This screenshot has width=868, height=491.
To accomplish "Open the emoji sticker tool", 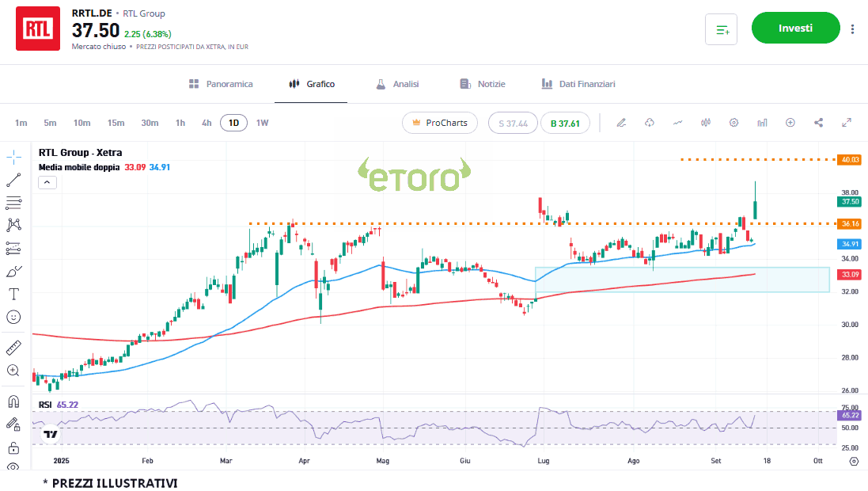I will 13,317.
